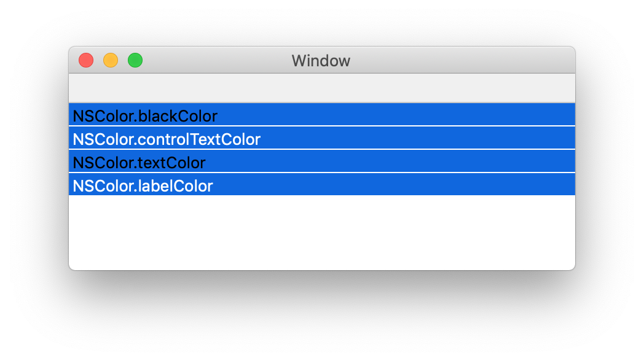Select the NSColor.controlTextColor text label

point(167,139)
